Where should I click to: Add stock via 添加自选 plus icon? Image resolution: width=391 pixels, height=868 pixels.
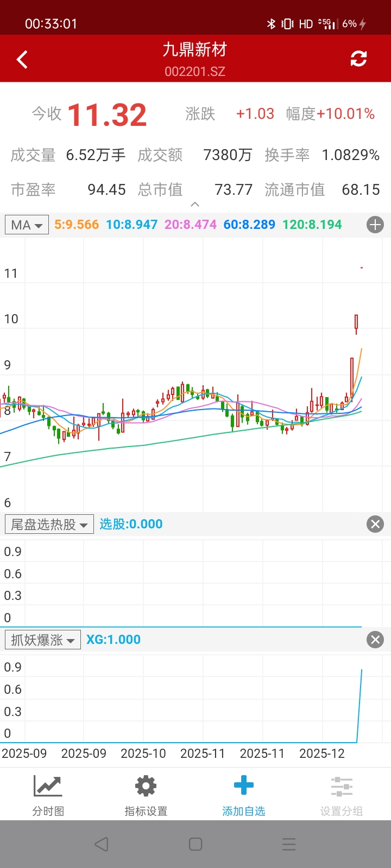244,795
